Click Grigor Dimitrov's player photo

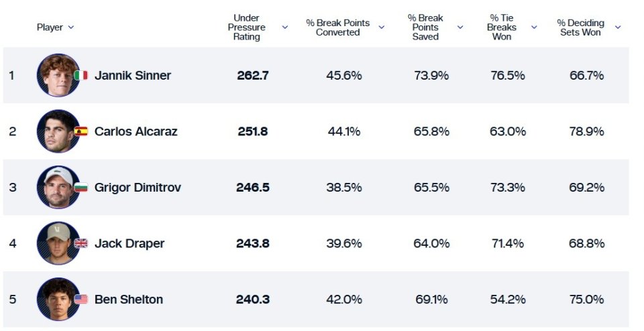click(58, 187)
